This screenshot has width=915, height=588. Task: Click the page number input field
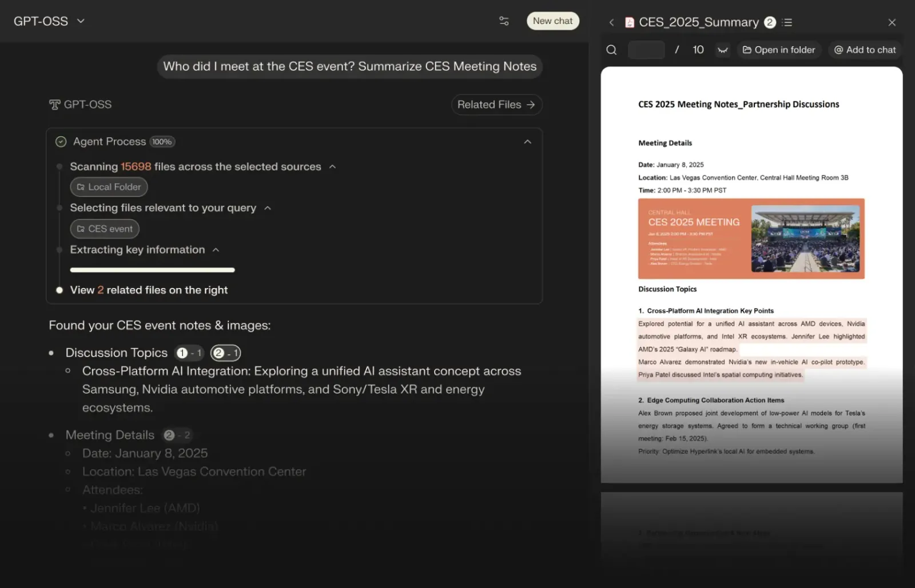(646, 50)
